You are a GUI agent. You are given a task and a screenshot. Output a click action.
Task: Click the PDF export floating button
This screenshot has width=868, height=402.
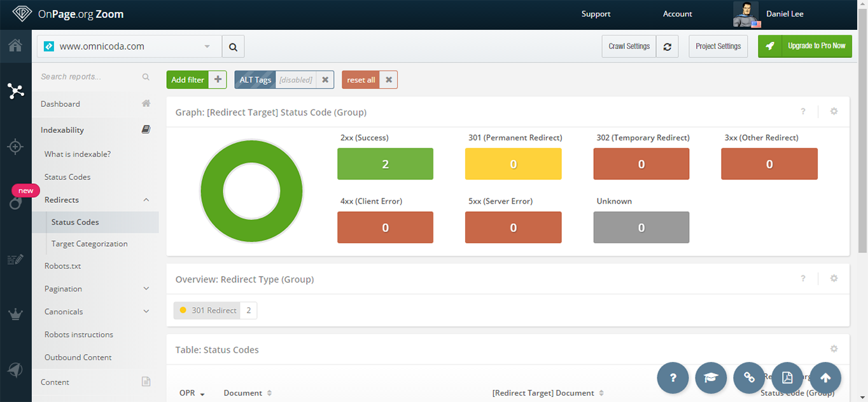click(787, 378)
